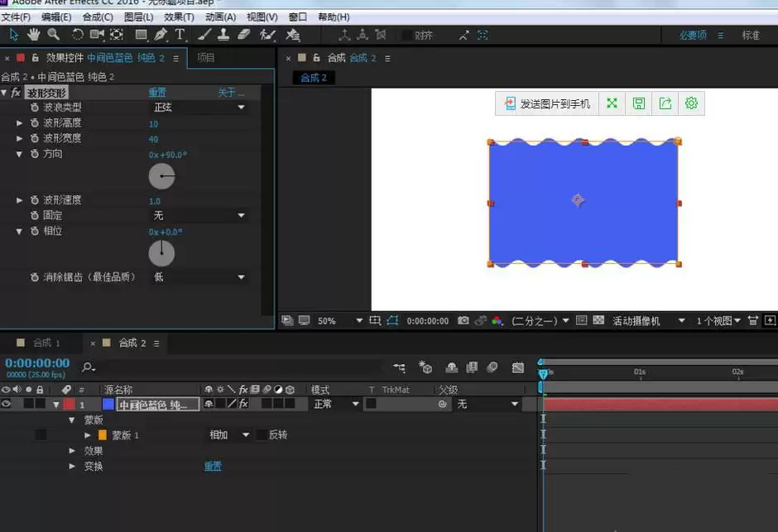Toggle the snapping 对齐 checkbox
The width and height of the screenshot is (778, 532).
pyautogui.click(x=406, y=36)
